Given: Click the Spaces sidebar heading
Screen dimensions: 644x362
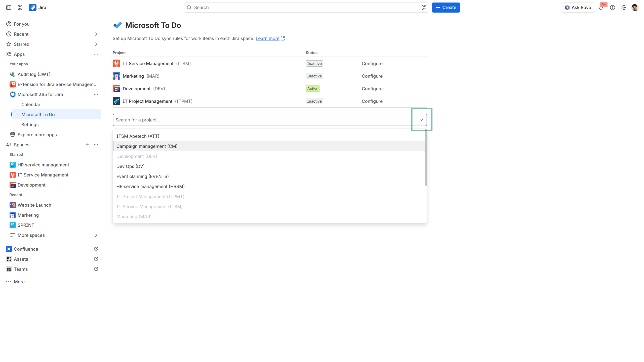Looking at the screenshot, I should click(22, 145).
